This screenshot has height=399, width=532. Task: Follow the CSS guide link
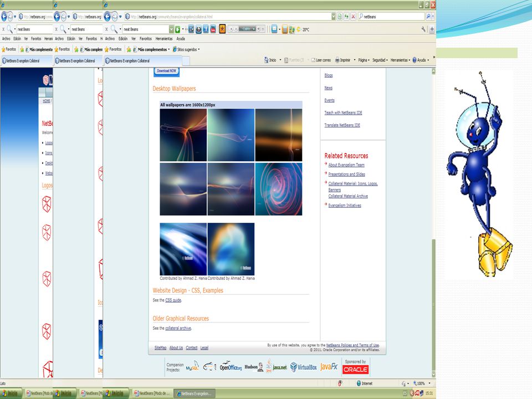coord(173,300)
